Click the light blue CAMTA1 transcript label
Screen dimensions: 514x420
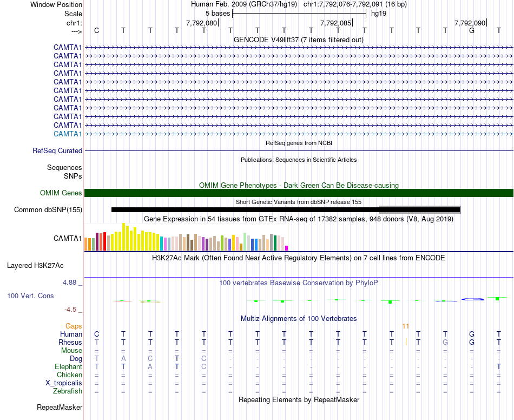point(68,134)
